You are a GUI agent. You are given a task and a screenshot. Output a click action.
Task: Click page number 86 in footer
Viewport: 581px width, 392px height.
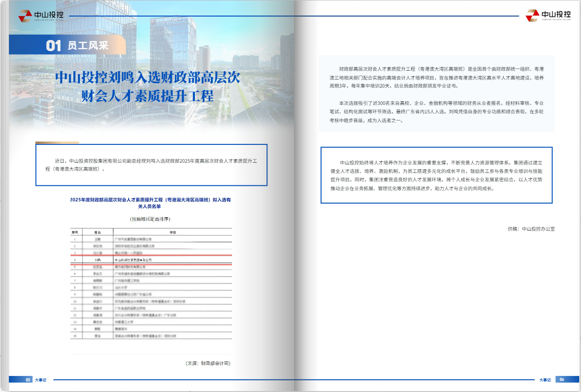561,380
